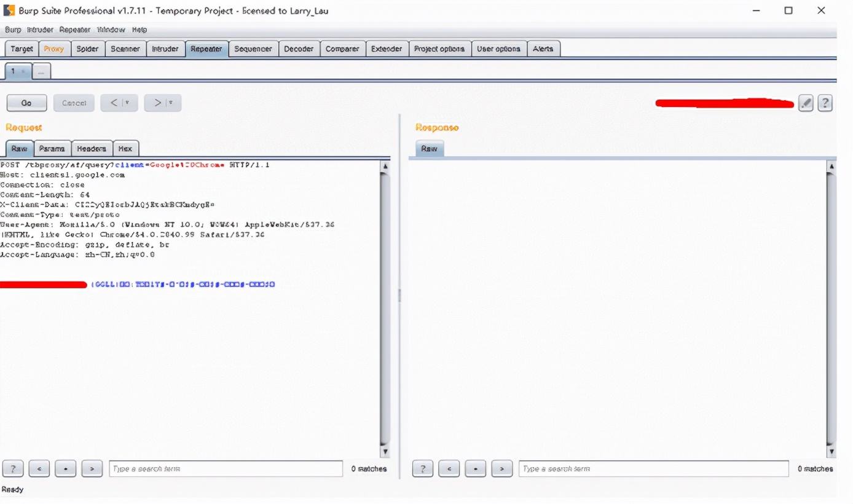Click the response search help icon
This screenshot has height=504, width=853.
pos(423,469)
